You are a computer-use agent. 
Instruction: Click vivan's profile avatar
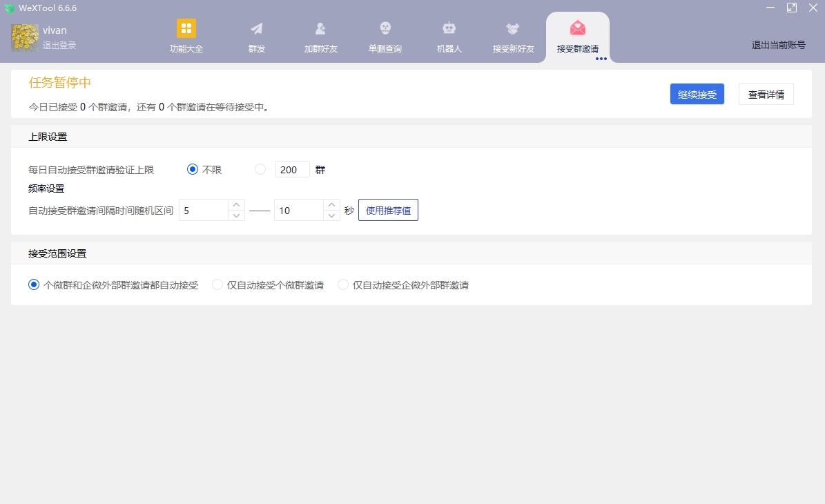click(23, 36)
